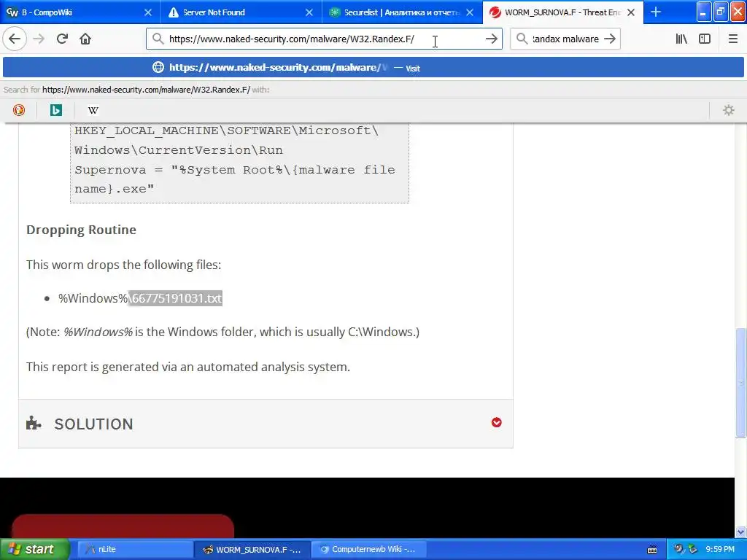Click the search arrow in the search box
747x560 pixels.
[x=610, y=39]
